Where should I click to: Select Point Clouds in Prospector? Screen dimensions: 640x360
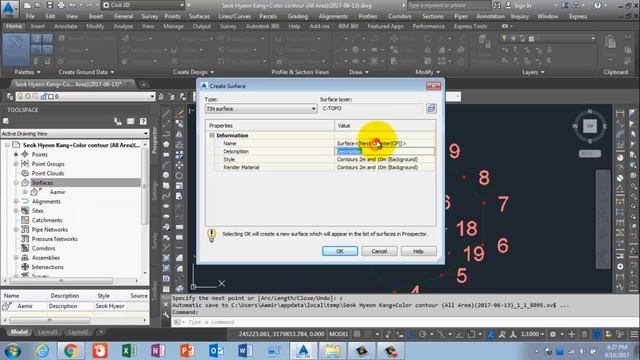48,173
